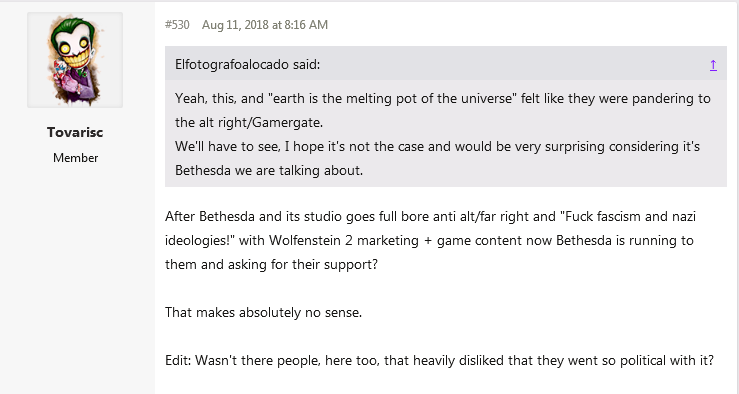Click the line 'them and asking for their support?'

click(x=271, y=264)
